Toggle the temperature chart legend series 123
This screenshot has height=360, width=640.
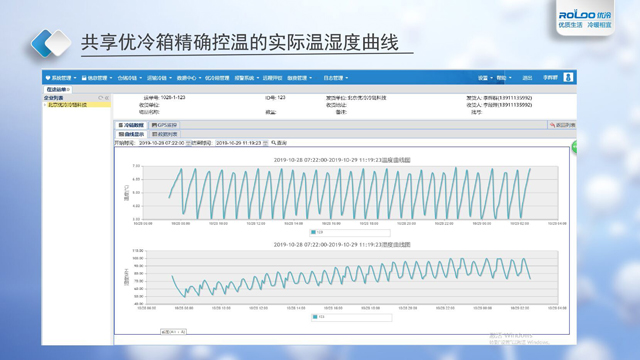[317, 232]
